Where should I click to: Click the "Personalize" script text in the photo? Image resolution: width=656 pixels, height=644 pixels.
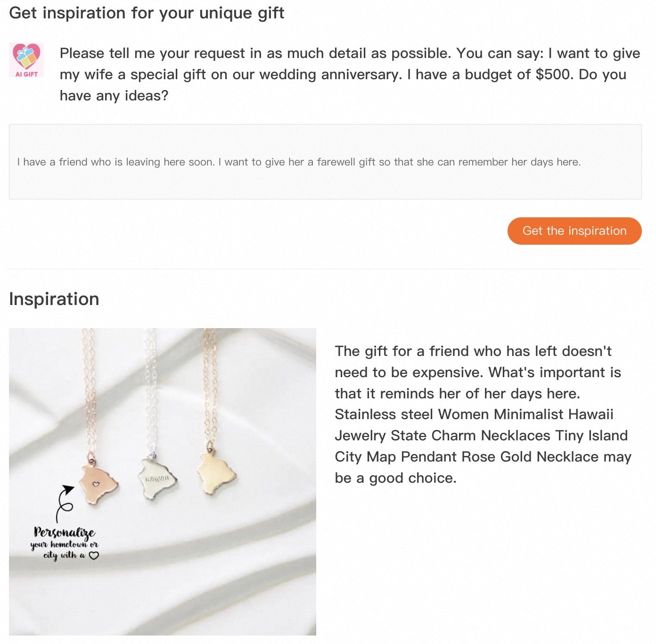pyautogui.click(x=65, y=532)
